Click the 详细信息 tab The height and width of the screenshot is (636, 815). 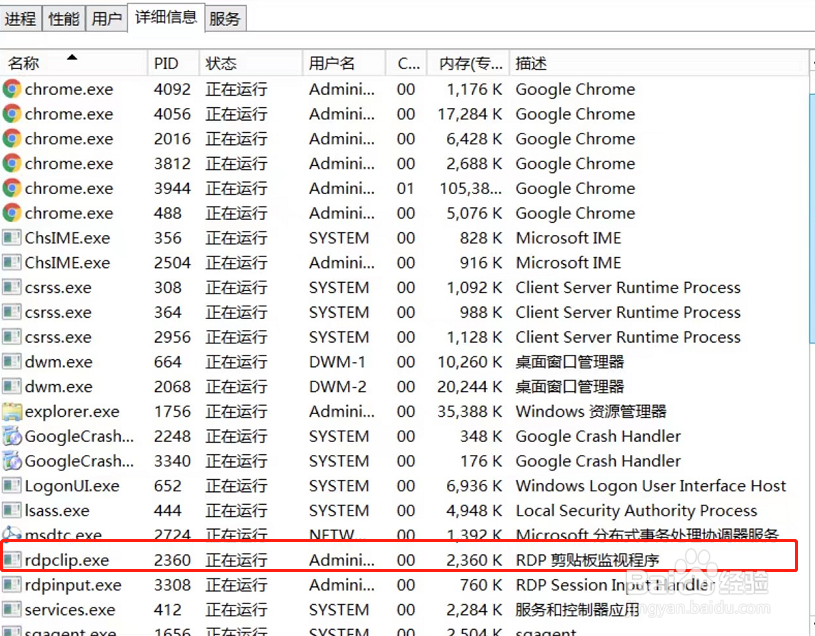[166, 18]
